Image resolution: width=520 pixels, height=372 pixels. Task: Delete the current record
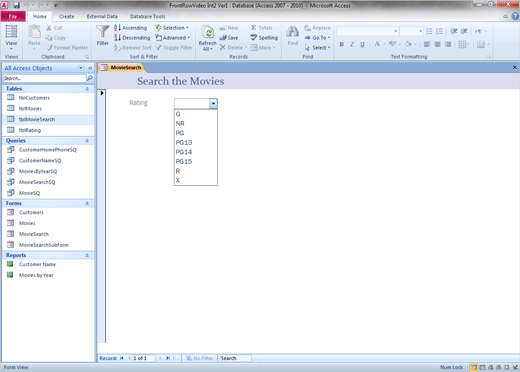[233, 48]
